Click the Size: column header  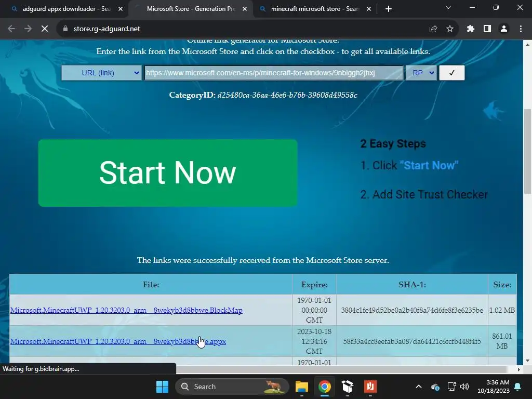(x=502, y=284)
